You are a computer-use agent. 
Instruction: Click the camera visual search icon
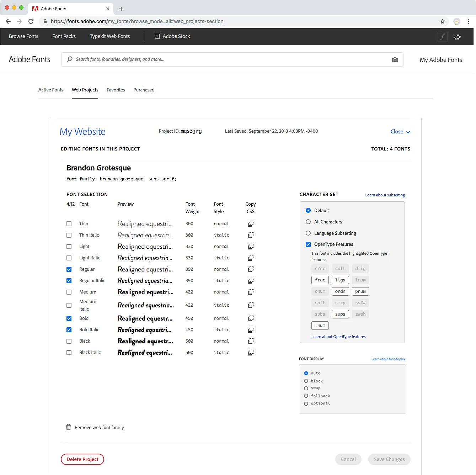click(x=395, y=59)
